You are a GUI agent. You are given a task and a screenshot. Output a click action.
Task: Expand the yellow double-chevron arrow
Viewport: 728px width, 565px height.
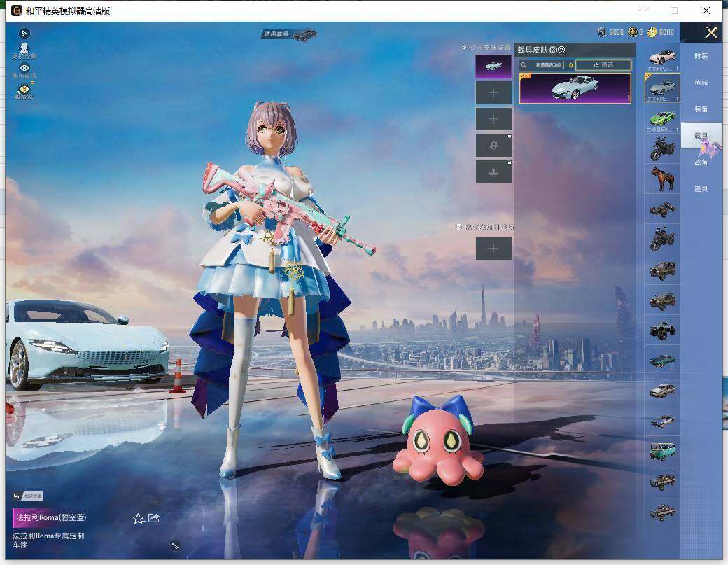(571, 65)
